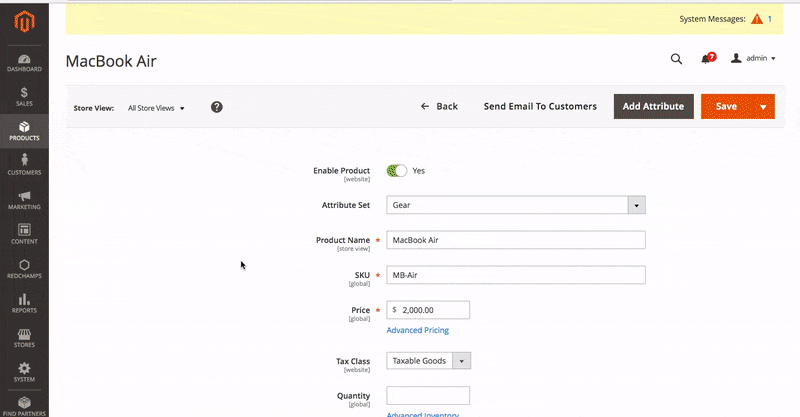Click the Save button
This screenshot has height=417, width=800.
point(726,107)
